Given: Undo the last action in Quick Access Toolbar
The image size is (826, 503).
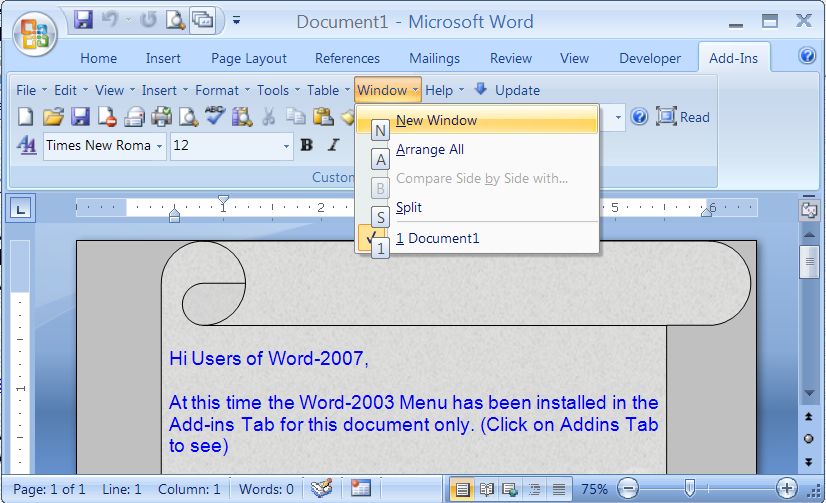Looking at the screenshot, I should point(110,21).
